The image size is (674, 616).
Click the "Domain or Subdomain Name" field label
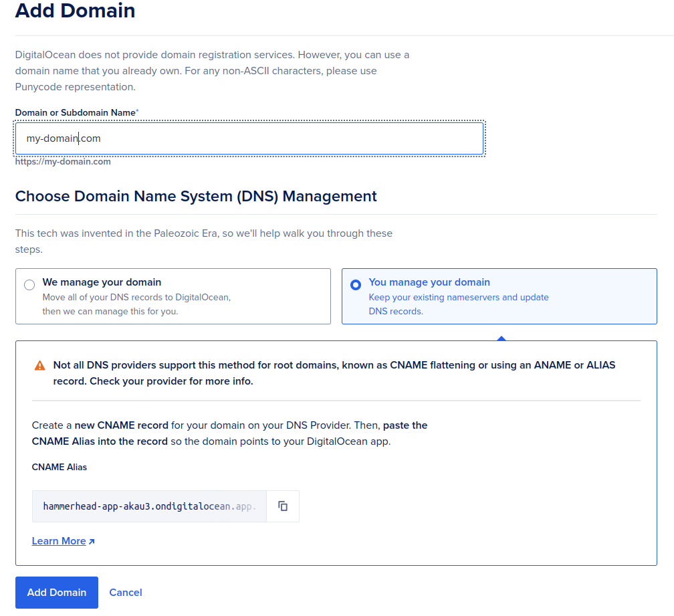[x=76, y=112]
